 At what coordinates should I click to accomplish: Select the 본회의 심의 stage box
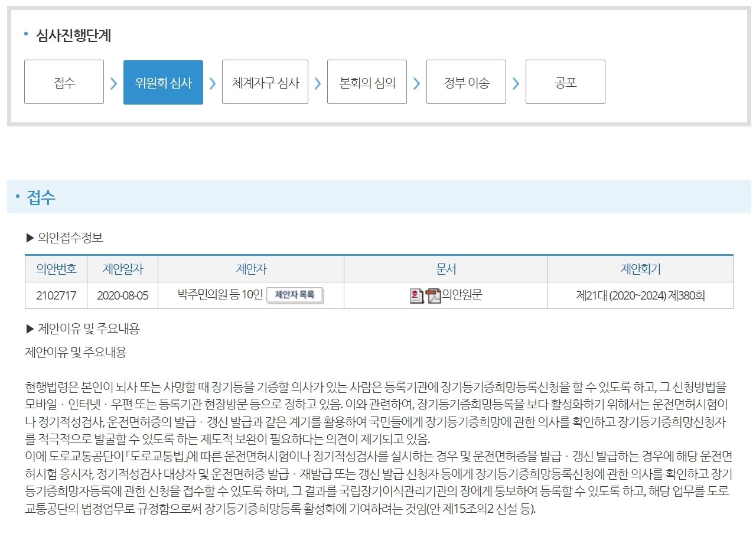pos(367,82)
